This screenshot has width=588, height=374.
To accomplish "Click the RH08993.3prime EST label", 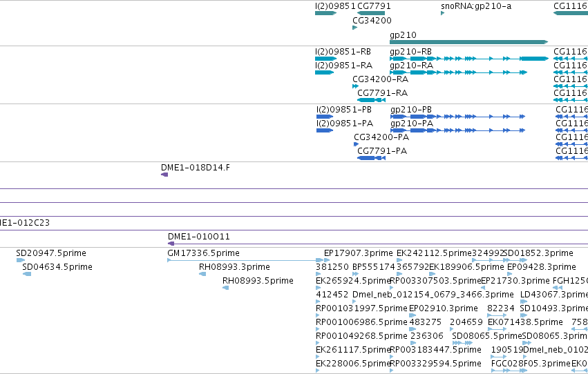I will pos(234,267).
